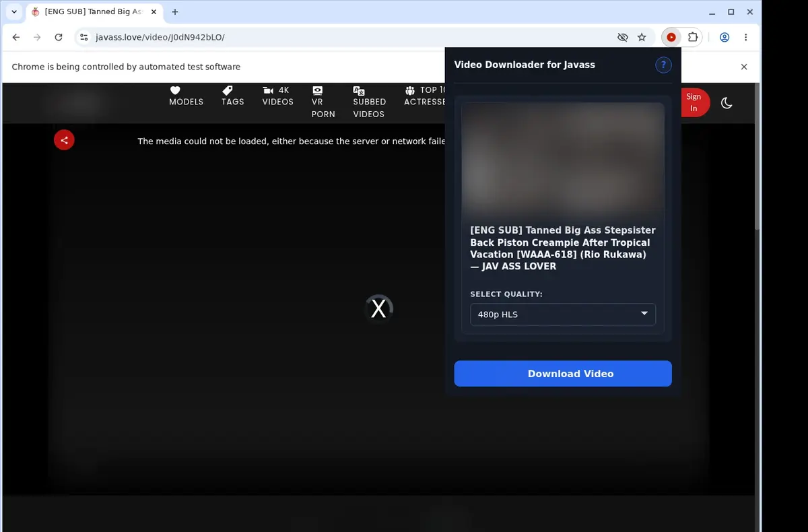Image resolution: width=808 pixels, height=532 pixels.
Task: Click the X icon in player center
Action: click(x=379, y=309)
